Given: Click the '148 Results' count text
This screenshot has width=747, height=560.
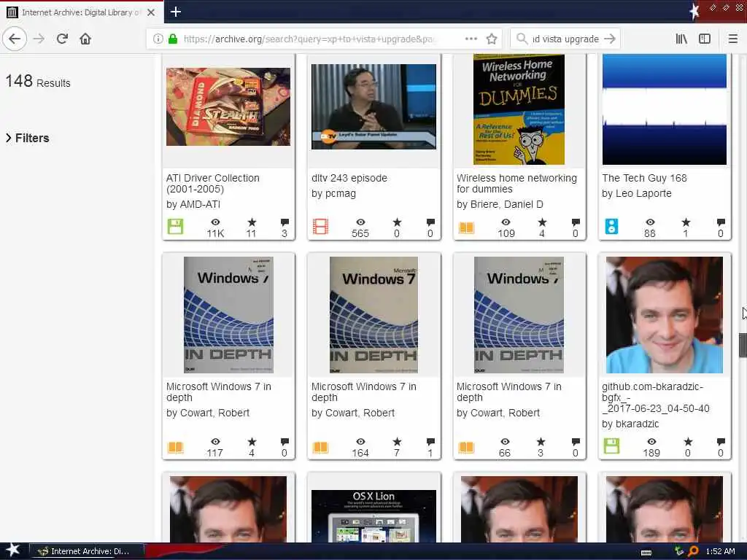Looking at the screenshot, I should coord(38,82).
